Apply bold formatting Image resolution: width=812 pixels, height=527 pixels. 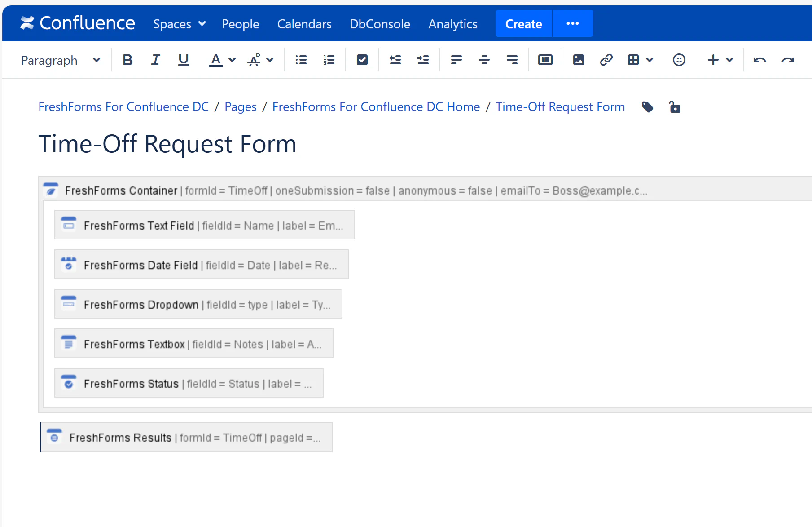[127, 59]
